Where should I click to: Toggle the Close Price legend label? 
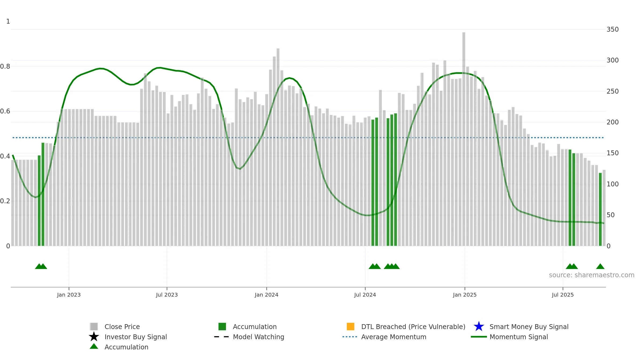tap(122, 327)
